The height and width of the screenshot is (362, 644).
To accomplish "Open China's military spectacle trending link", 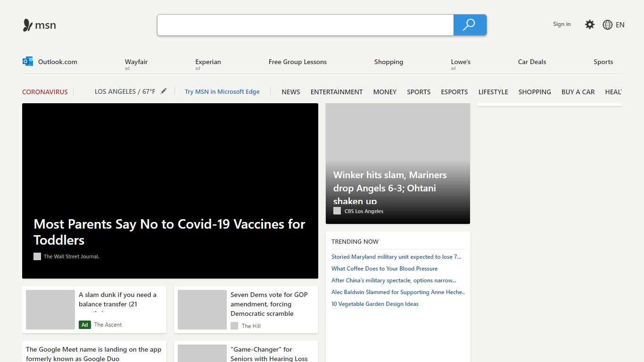I will click(x=394, y=280).
